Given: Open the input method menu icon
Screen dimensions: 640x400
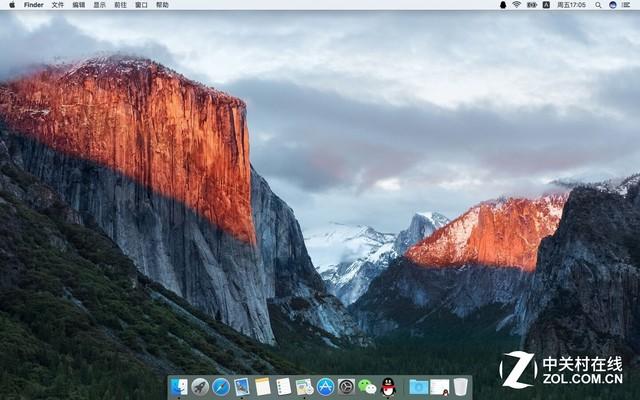Looking at the screenshot, I should [546, 5].
